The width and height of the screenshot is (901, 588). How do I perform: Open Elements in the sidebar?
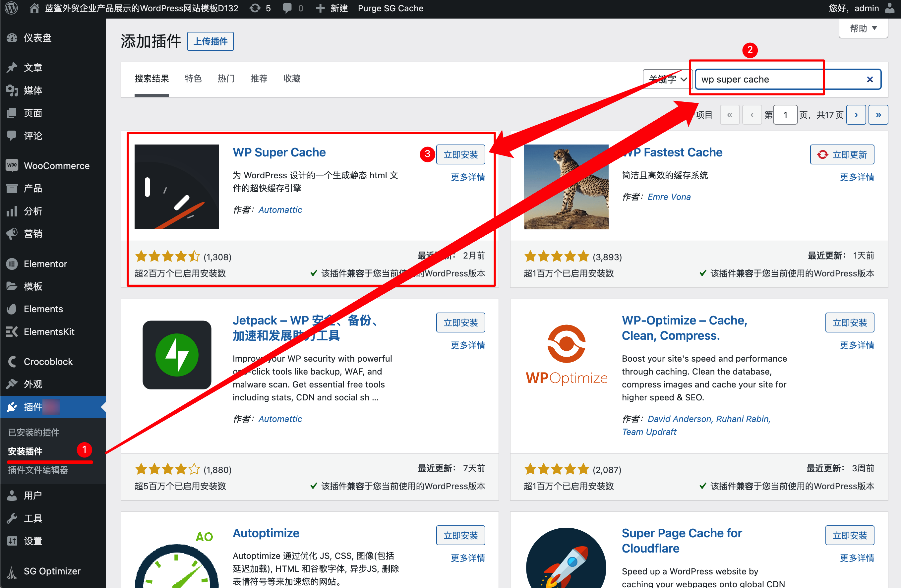click(x=53, y=309)
